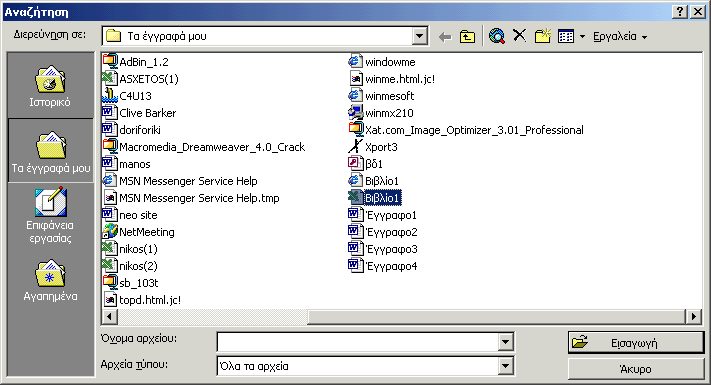Click the file list horizontal scrollbar thumb
711x385 pixels.
(496, 317)
